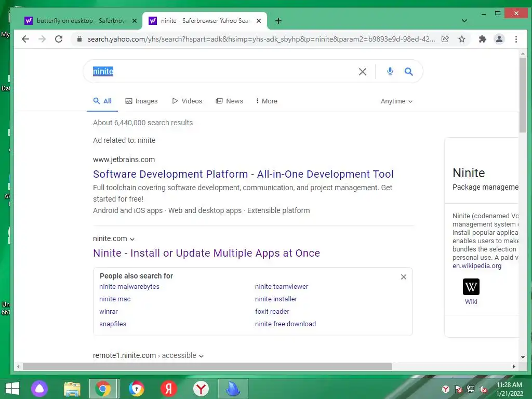Screen dimensions: 532x399
Task: Click the 'www.jetbrains.com' ad URL
Action: coord(124,159)
